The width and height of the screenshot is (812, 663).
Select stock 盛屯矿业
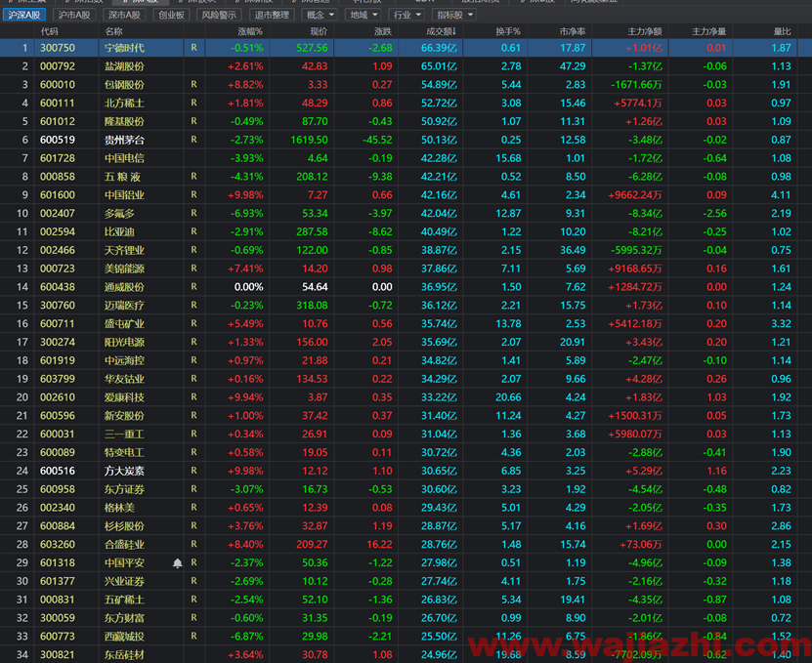tap(124, 323)
